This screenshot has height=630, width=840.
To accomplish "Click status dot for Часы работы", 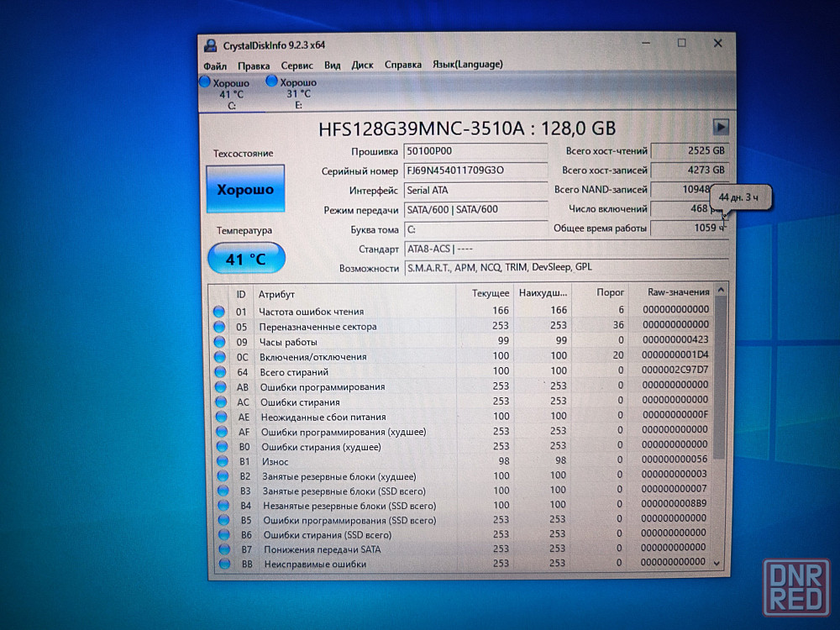I will tap(219, 342).
